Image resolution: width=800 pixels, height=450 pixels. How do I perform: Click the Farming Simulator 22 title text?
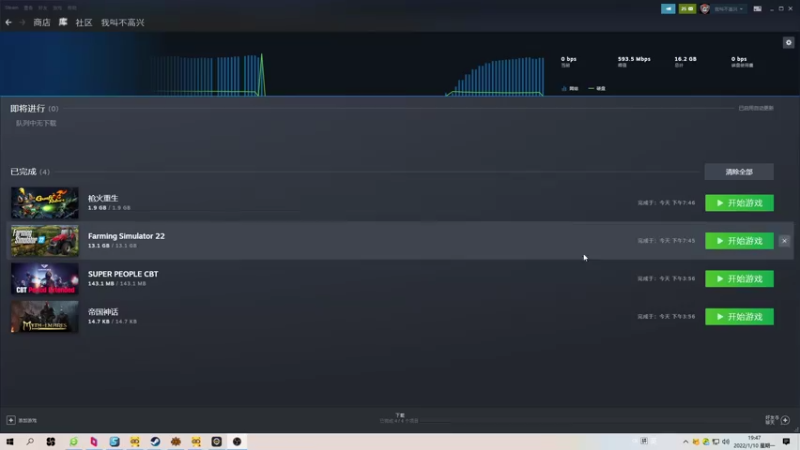(126, 236)
